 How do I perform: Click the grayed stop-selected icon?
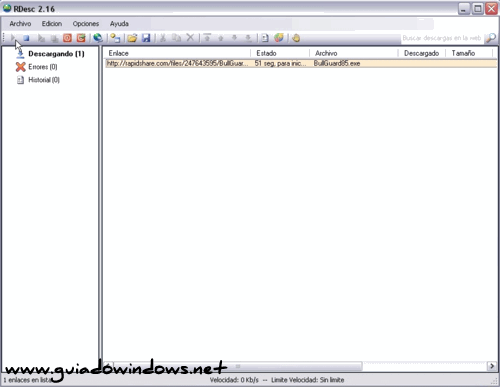(54, 38)
